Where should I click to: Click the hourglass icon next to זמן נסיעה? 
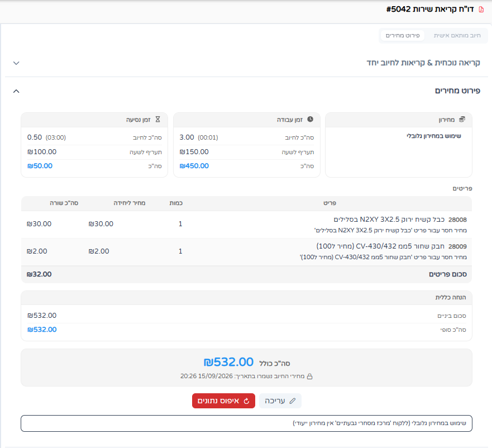point(158,120)
